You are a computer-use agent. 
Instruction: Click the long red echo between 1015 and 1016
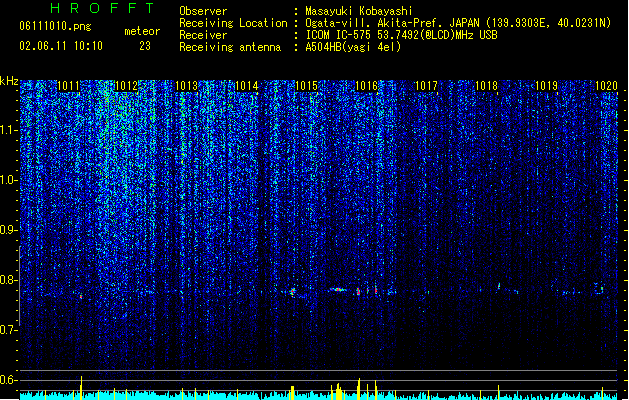click(338, 289)
